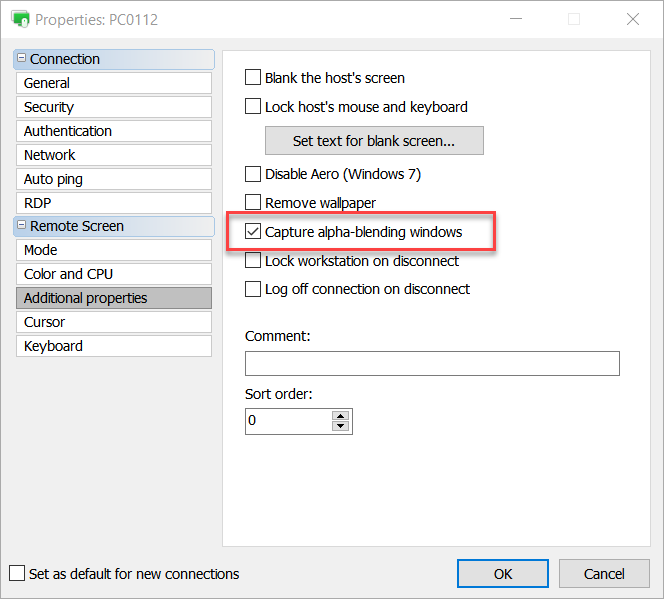This screenshot has height=599, width=664.
Task: Open the General settings page
Action: [x=113, y=83]
